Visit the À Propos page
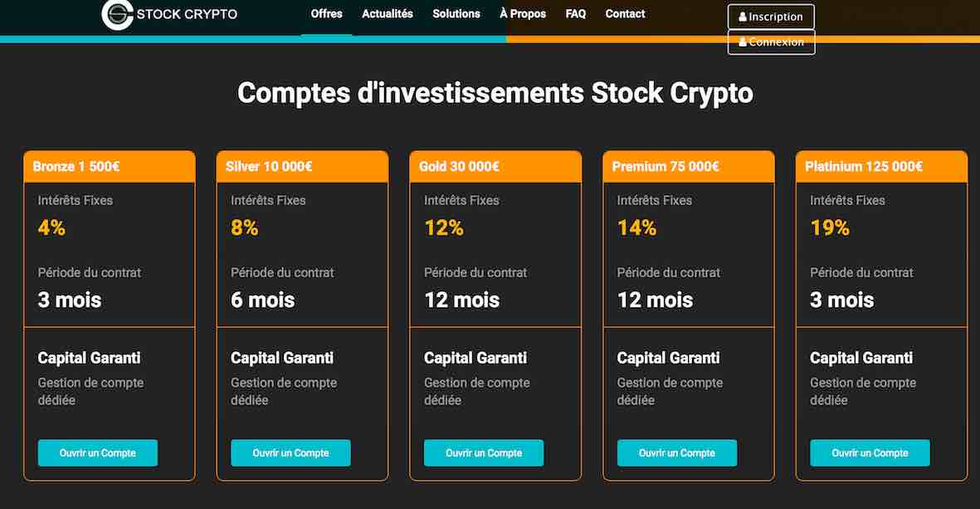 pyautogui.click(x=523, y=14)
